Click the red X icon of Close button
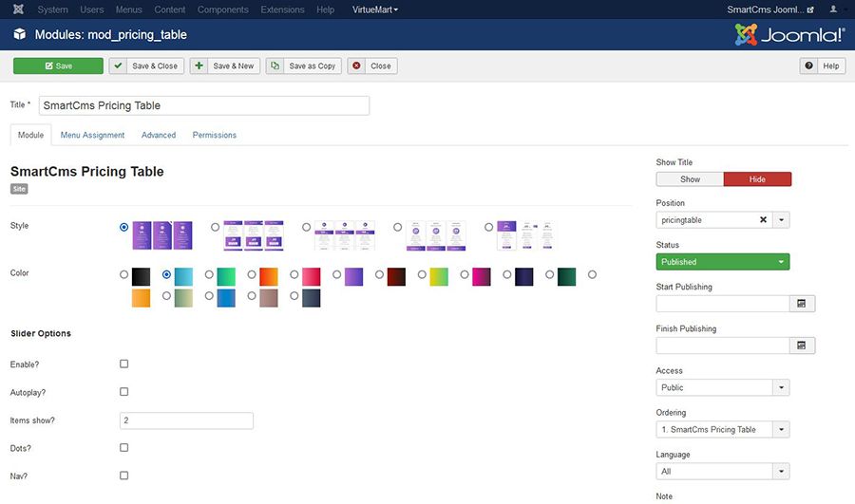Viewport: 855px width, 504px height. click(356, 65)
